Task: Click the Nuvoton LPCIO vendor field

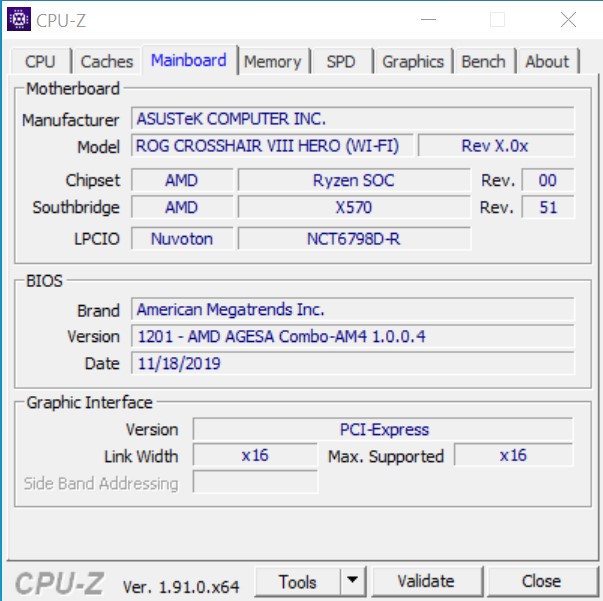Action: [x=182, y=238]
